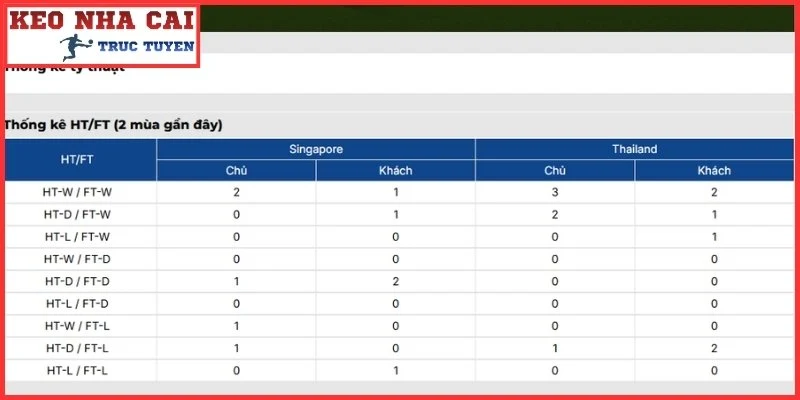This screenshot has height=400, width=800.
Task: Click the "HT-D / FT-D" row label
Action: coord(77,282)
